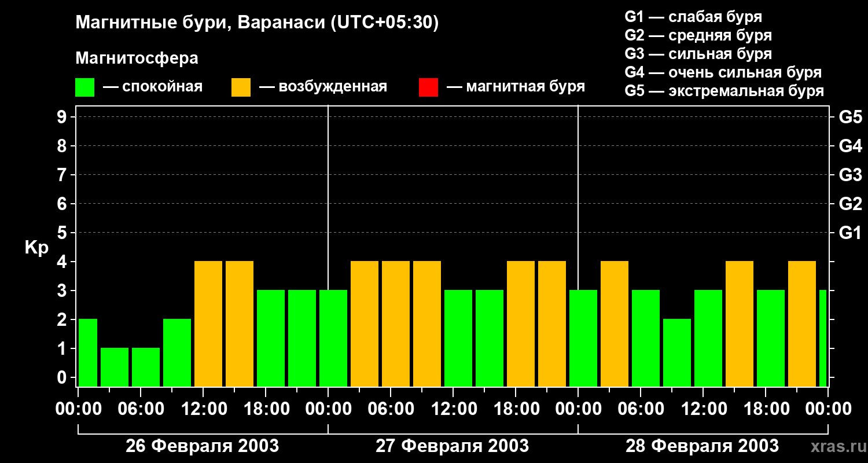Click the 'Kp' axis label
Screen dimensions: 868x463
pos(36,248)
